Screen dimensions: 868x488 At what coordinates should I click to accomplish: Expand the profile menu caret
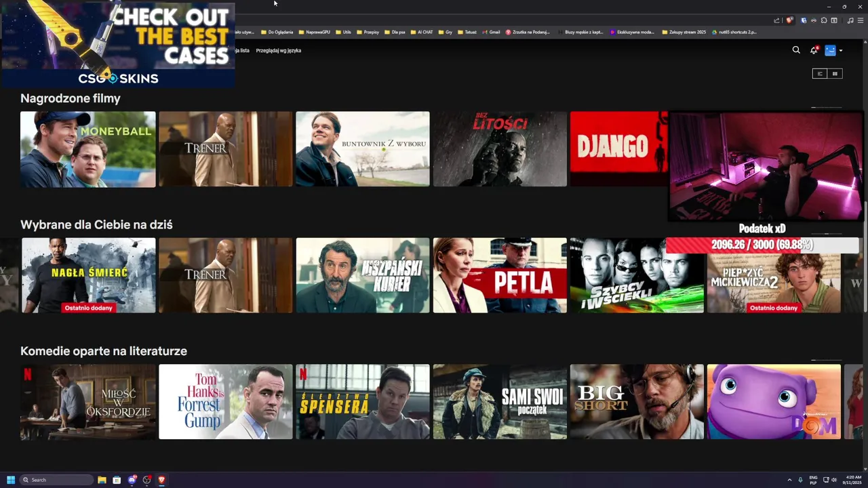841,51
